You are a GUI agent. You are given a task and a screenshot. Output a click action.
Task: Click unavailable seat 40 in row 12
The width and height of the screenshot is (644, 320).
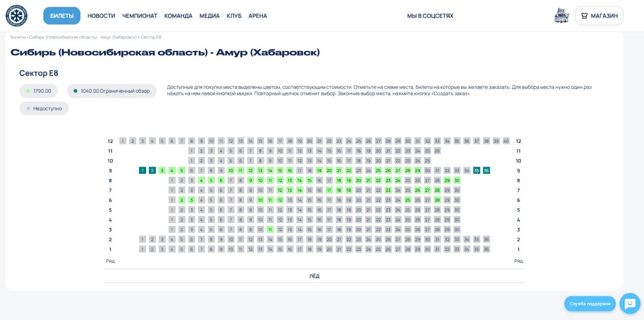[x=506, y=141]
